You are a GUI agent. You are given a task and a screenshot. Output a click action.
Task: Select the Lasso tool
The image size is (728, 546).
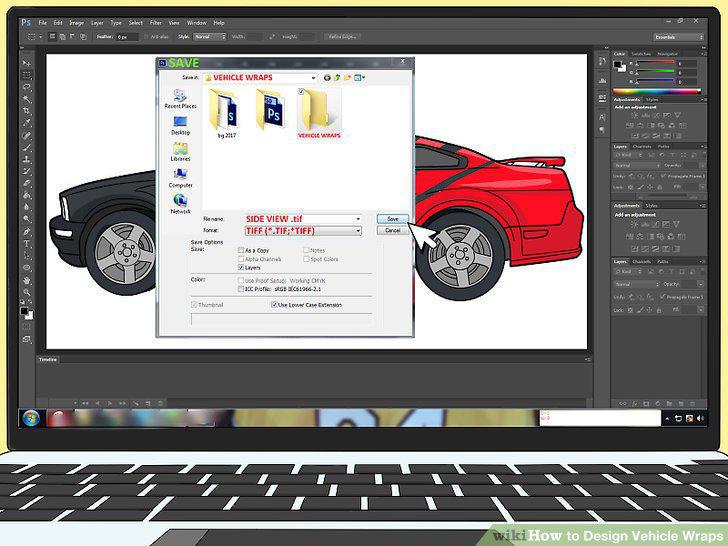click(26, 87)
